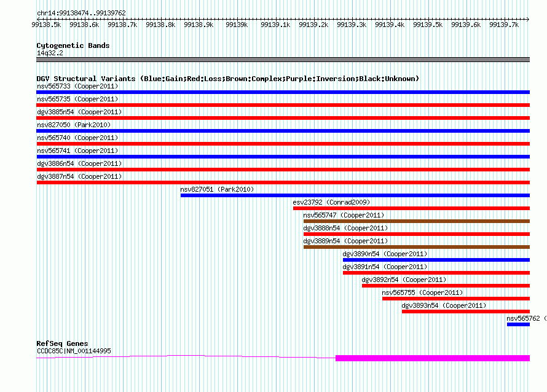The image size is (547, 392).
Task: Click the chr14:99138474..99139762 coordinate label
Action: tap(81, 13)
